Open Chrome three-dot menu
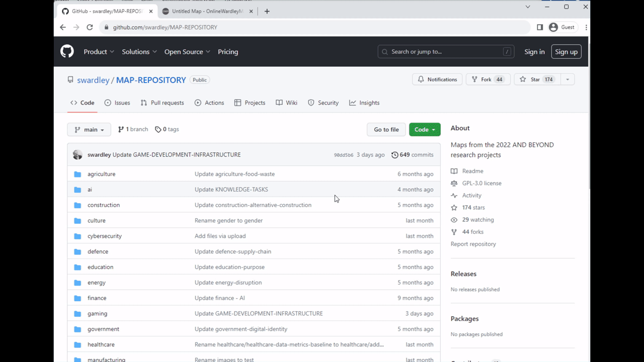 pyautogui.click(x=586, y=27)
